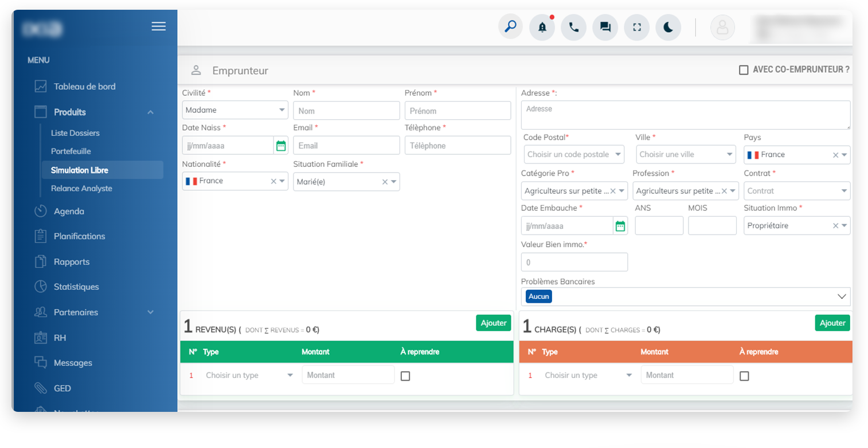Clear the Profession selection

click(x=724, y=191)
